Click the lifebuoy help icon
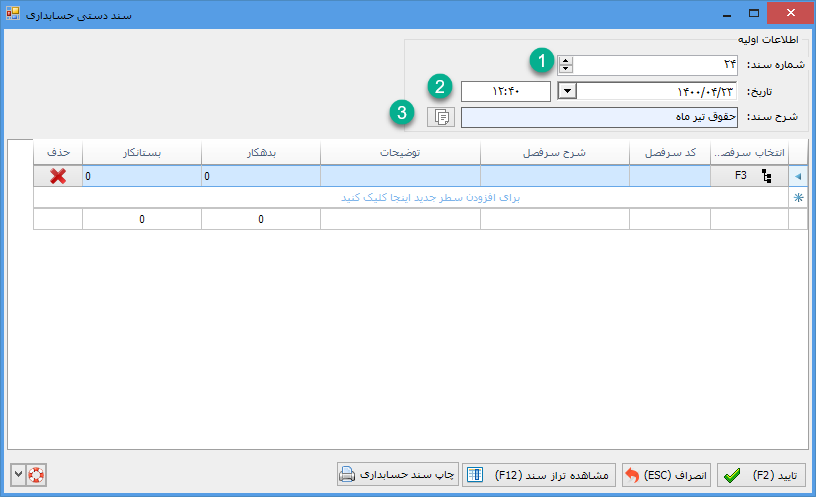This screenshot has height=497, width=816. coord(36,475)
